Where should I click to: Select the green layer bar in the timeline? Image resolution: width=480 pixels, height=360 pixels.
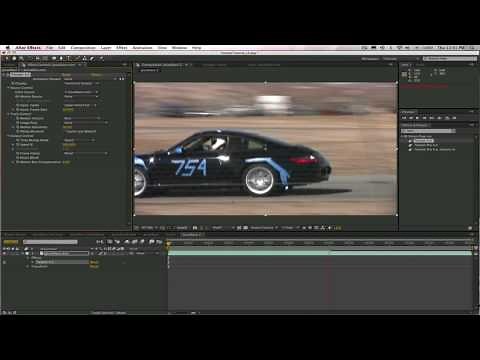[320, 253]
